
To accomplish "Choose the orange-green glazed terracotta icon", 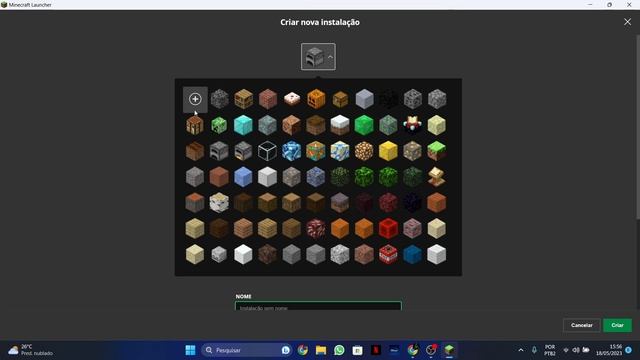I will point(316,151).
